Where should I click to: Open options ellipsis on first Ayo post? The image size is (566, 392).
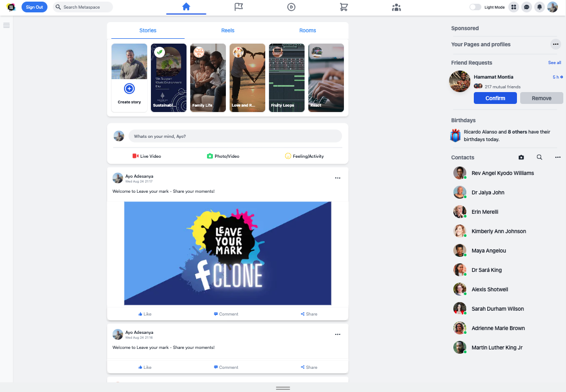click(337, 178)
